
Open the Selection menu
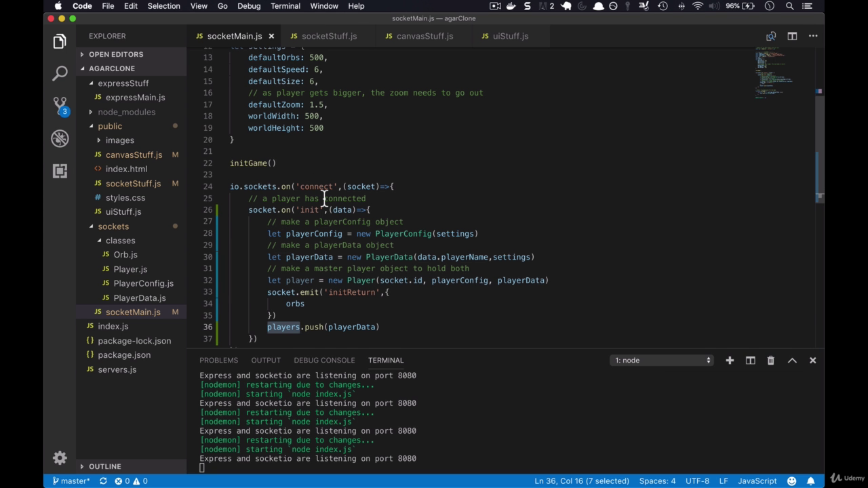click(x=164, y=6)
